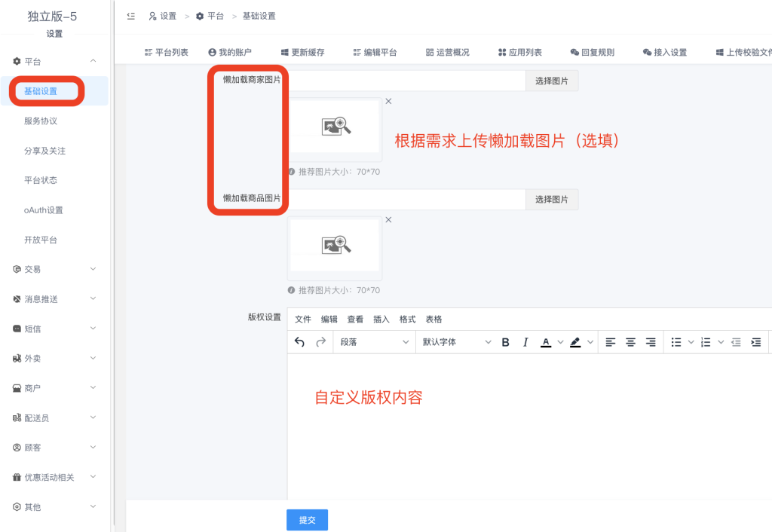Click the blue 提交 submit button
Screen dimensions: 772x532
307,520
